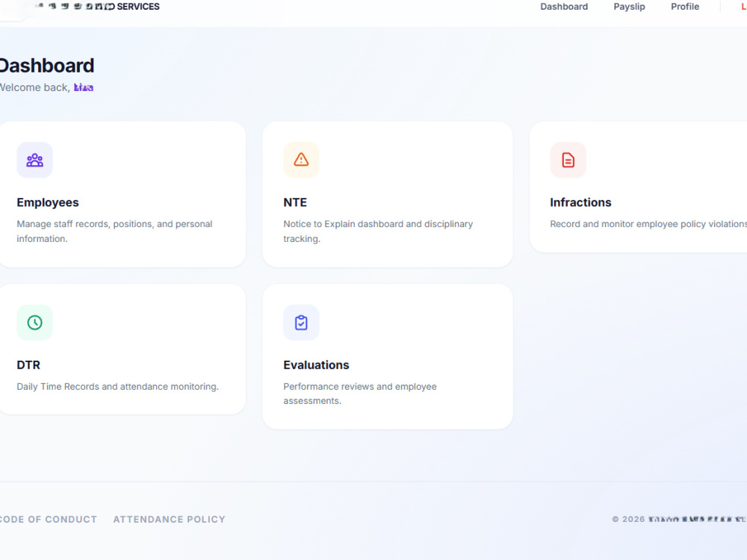Screen dimensions: 747x560
Task: Open the NTE warning triangle icon
Action: [301, 160]
